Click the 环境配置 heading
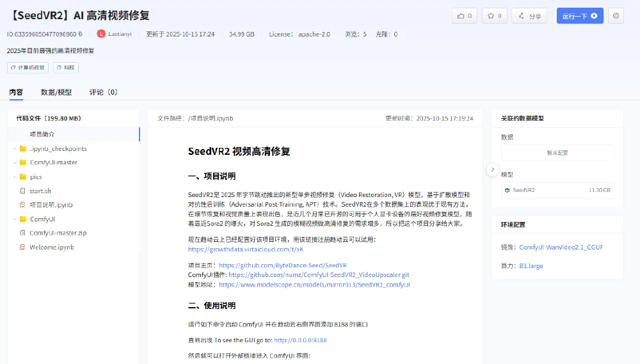The image size is (640, 364). pyautogui.click(x=513, y=225)
